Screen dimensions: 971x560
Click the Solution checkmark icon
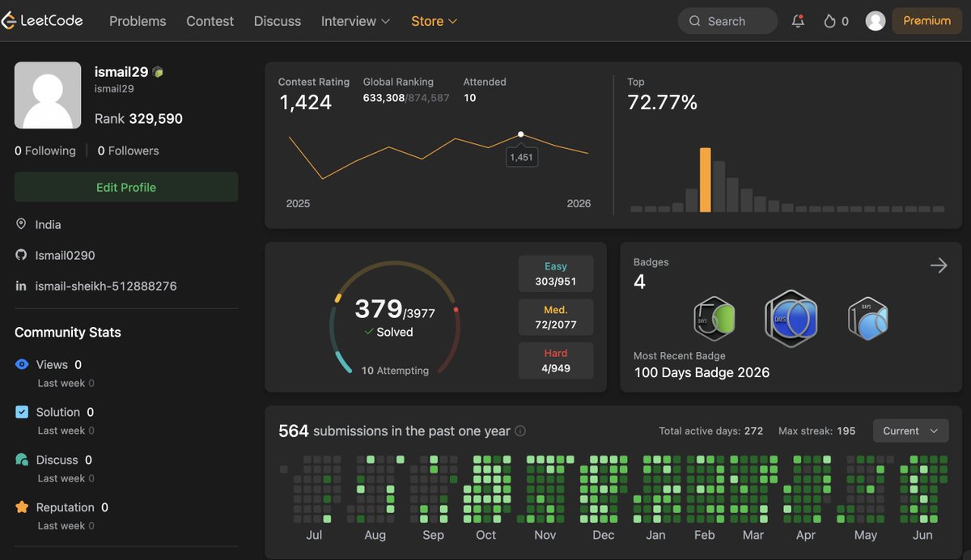(x=22, y=412)
